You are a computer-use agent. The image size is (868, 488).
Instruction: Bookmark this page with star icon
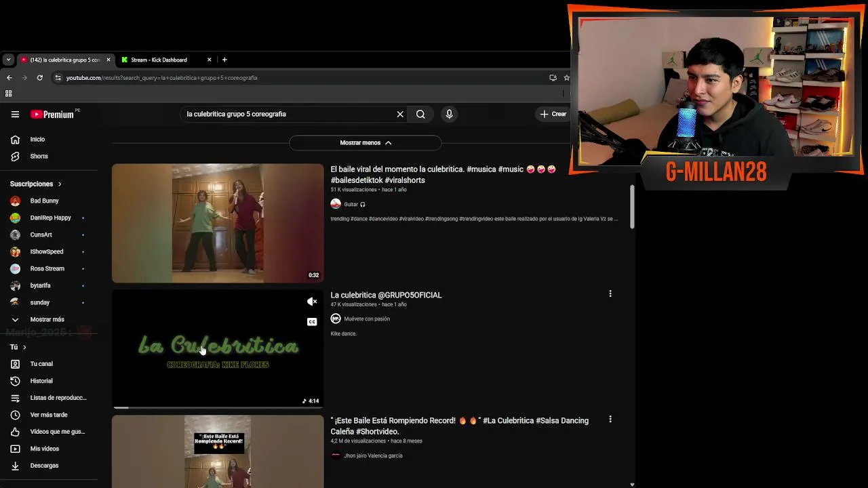(x=566, y=77)
